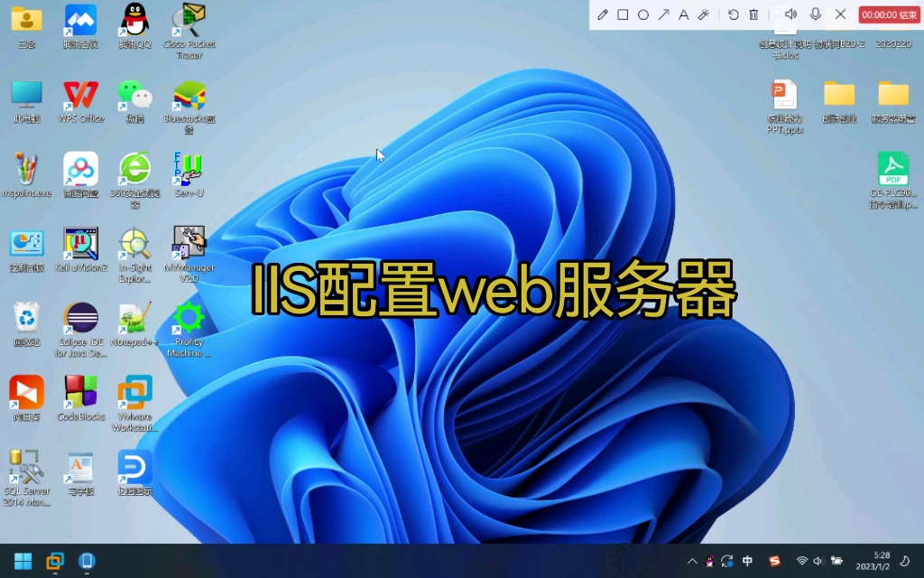Delete annotations with the trash icon
The width and height of the screenshot is (924, 578).
coord(753,14)
